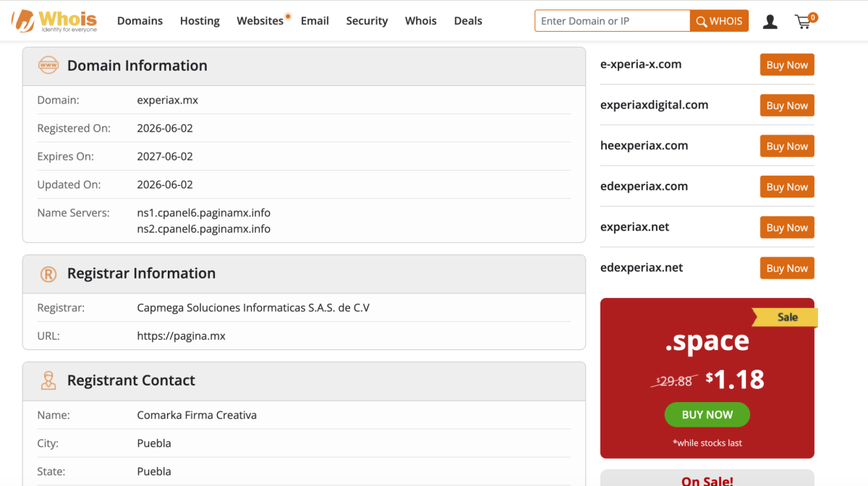
Task: Open the Domains menu
Action: click(140, 21)
